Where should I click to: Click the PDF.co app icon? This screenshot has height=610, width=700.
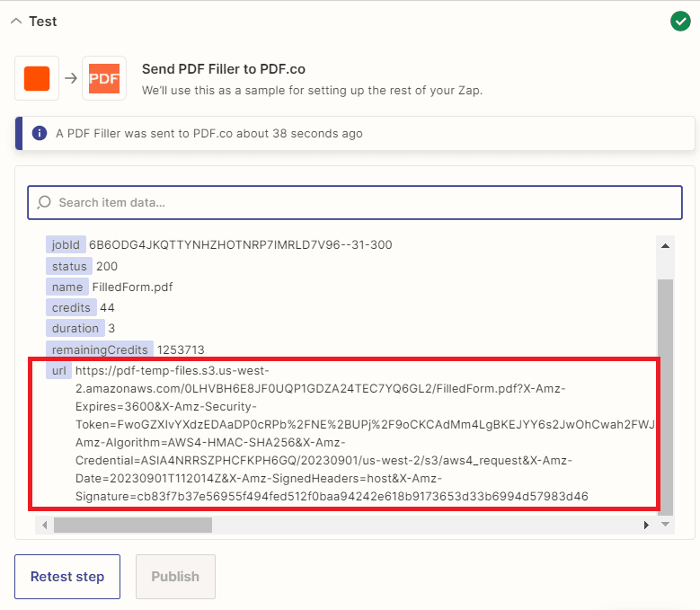tap(104, 78)
